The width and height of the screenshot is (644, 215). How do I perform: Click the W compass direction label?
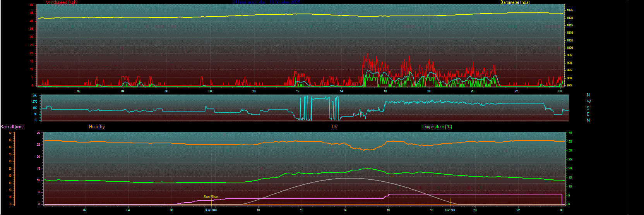[589, 101]
